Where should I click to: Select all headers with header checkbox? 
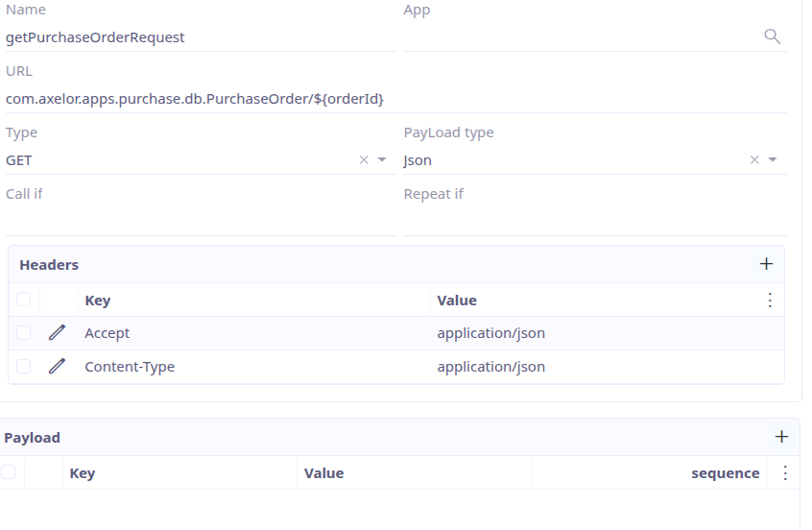[24, 301]
